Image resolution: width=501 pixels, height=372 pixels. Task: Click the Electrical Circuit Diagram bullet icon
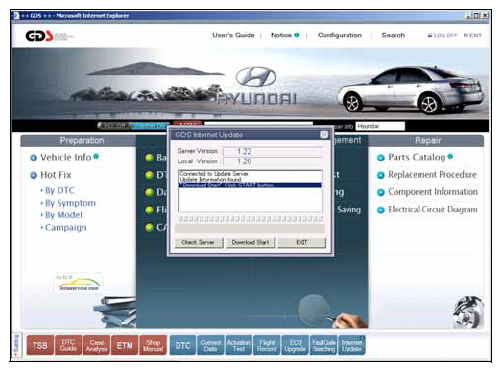click(381, 210)
